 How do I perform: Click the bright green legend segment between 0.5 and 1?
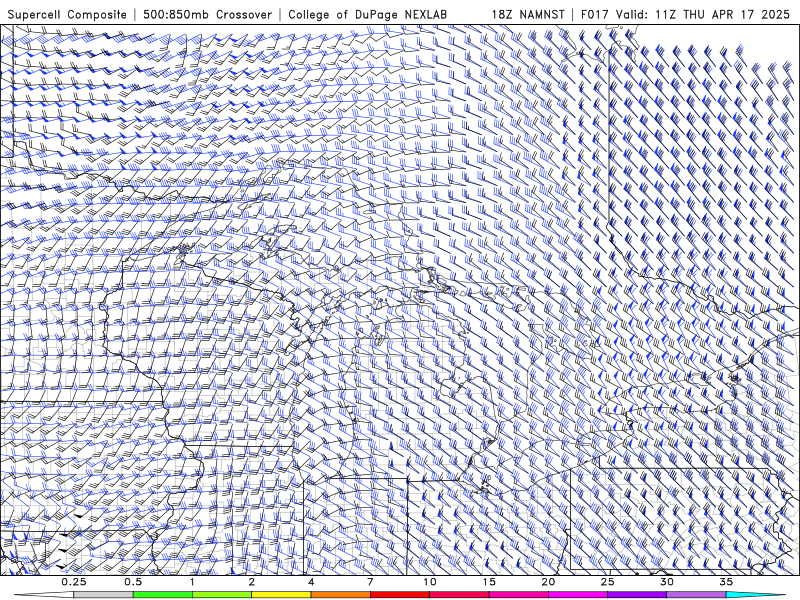point(163,595)
